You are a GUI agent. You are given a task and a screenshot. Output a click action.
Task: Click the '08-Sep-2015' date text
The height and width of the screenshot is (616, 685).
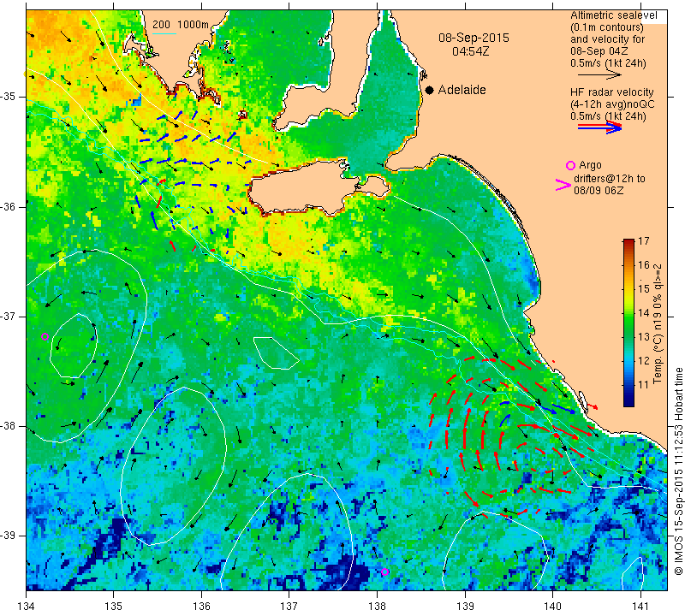point(474,38)
